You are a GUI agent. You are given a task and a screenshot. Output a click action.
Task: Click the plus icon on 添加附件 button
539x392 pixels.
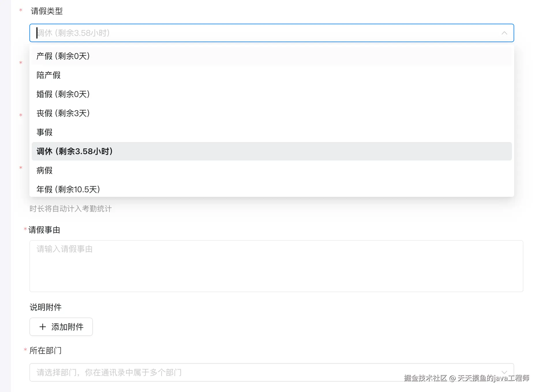pyautogui.click(x=43, y=326)
